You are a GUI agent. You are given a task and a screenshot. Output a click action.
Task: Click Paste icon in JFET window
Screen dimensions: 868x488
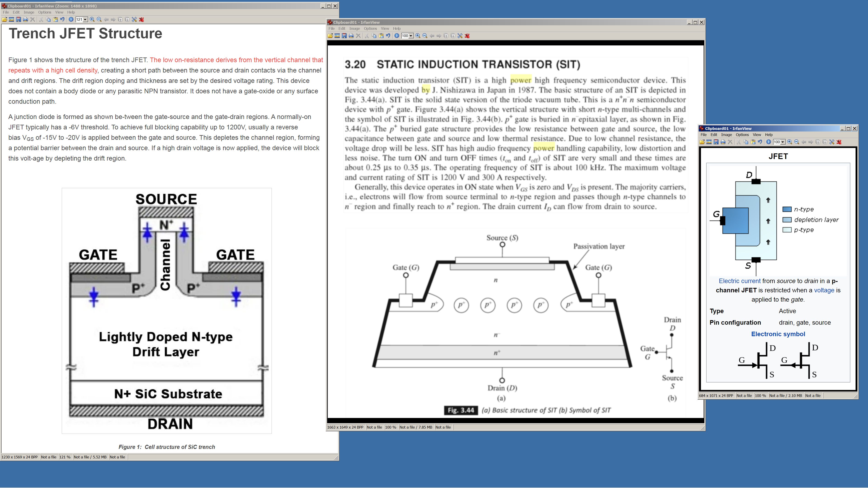[753, 142]
